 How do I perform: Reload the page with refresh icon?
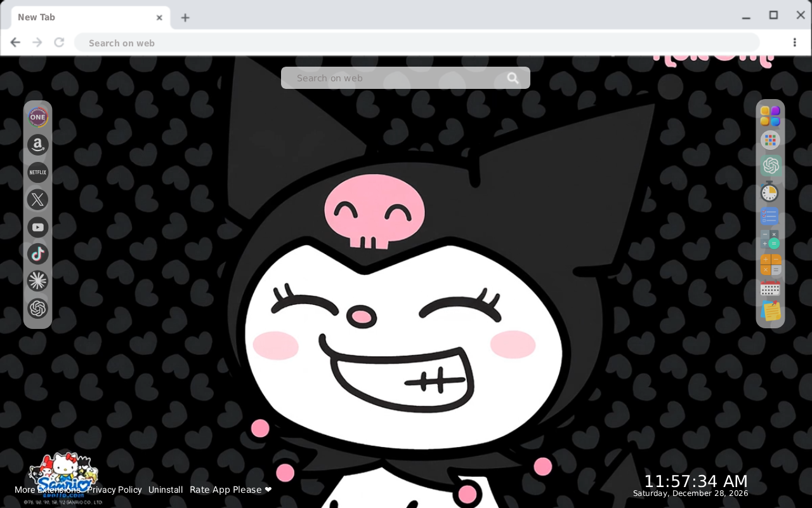click(x=59, y=43)
